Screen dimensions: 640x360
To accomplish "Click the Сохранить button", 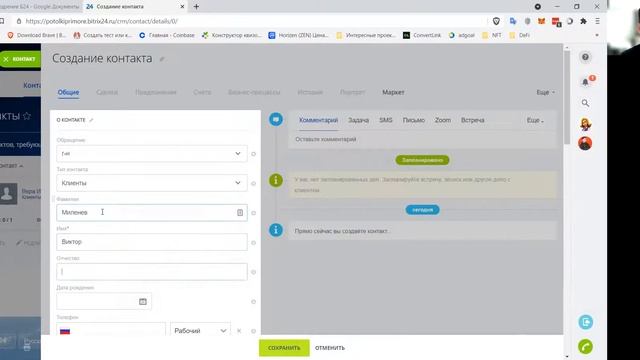I will tap(284, 348).
